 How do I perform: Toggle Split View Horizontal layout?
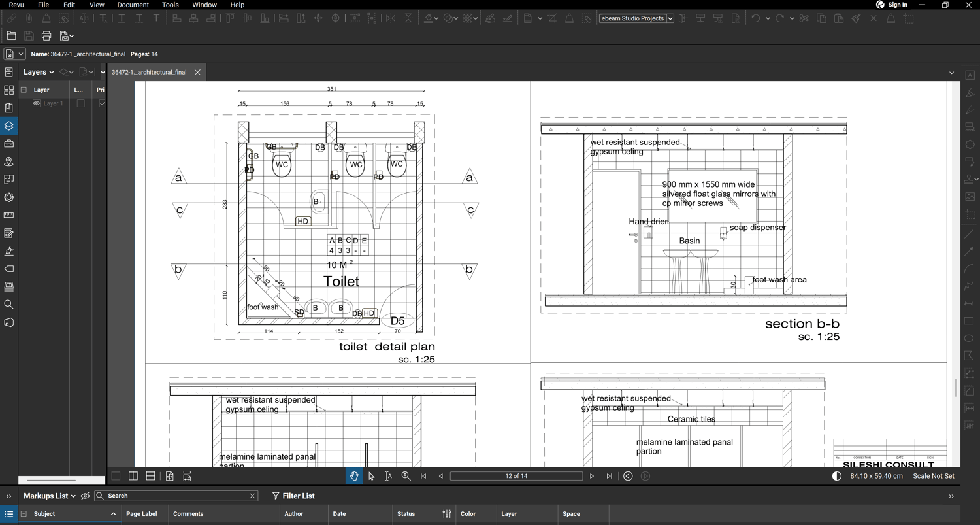150,476
